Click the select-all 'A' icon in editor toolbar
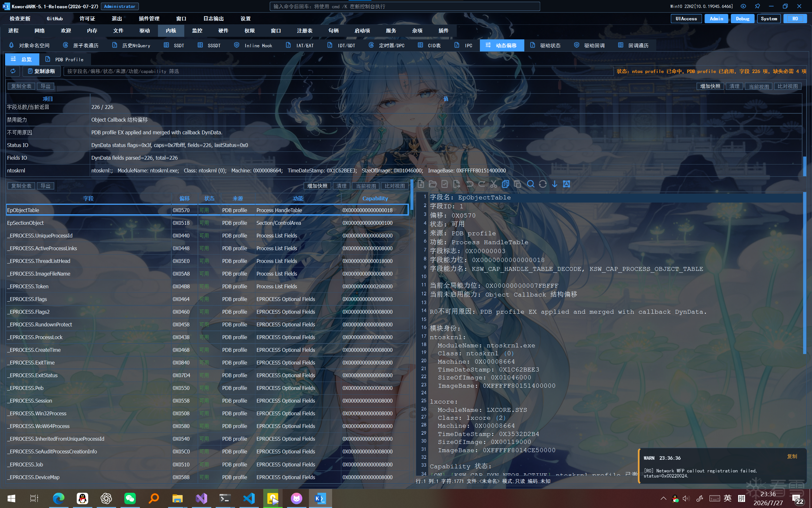The width and height of the screenshot is (812, 508). (567, 184)
